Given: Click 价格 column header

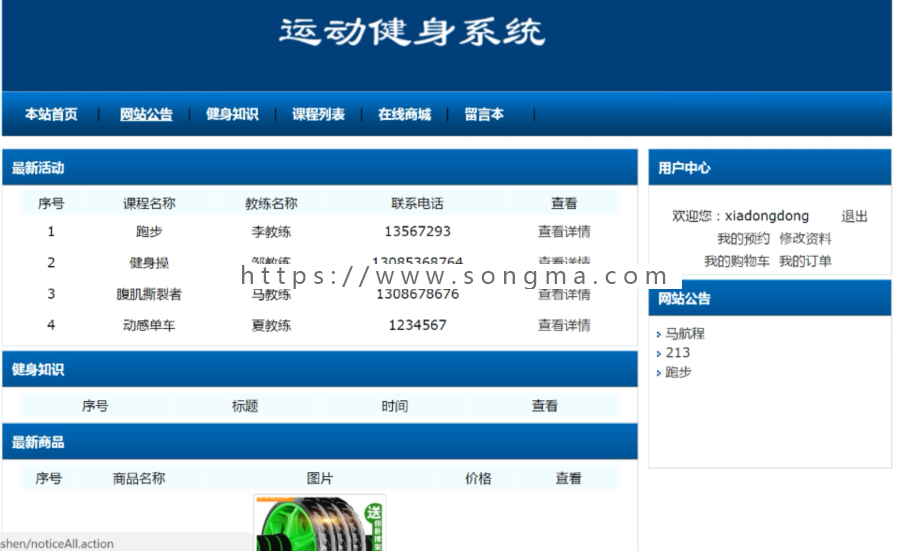Looking at the screenshot, I should [x=478, y=479].
